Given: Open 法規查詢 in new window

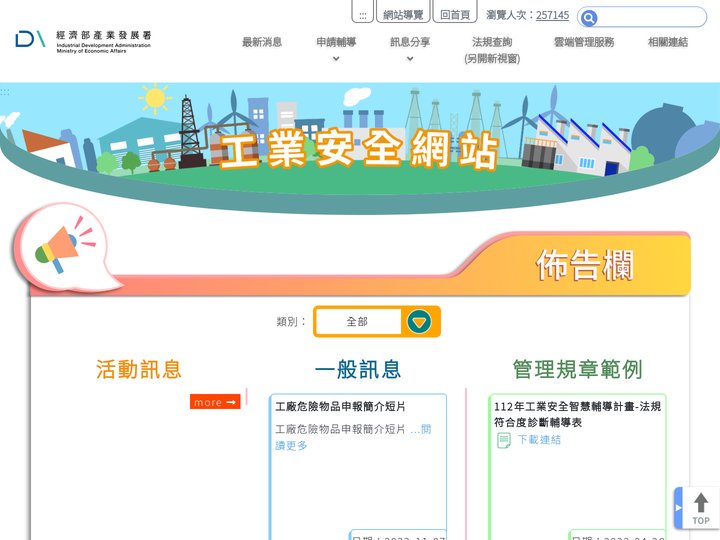Looking at the screenshot, I should tap(492, 50).
